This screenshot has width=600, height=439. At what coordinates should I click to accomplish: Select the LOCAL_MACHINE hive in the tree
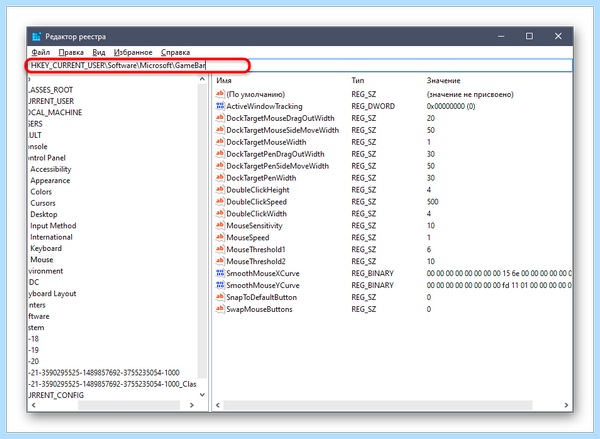click(x=55, y=113)
